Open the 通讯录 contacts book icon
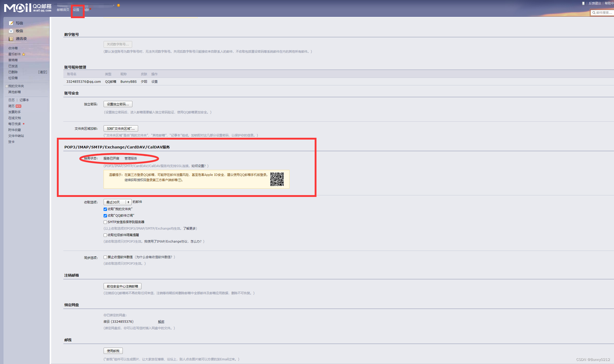 (x=11, y=39)
